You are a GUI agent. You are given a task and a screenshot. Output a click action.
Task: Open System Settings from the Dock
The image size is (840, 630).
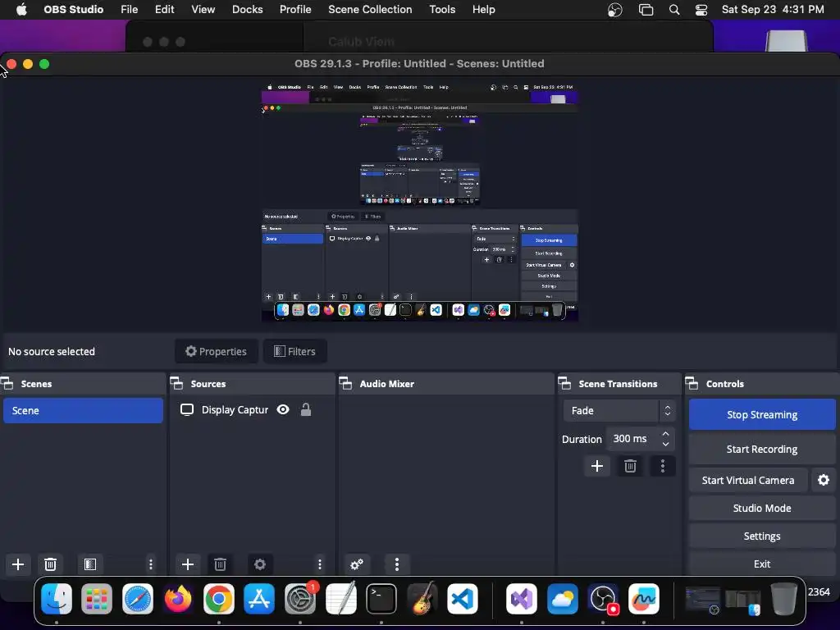click(x=300, y=599)
